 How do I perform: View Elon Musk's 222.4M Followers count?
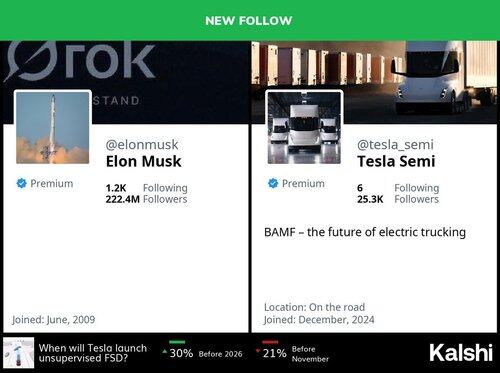click(x=147, y=199)
